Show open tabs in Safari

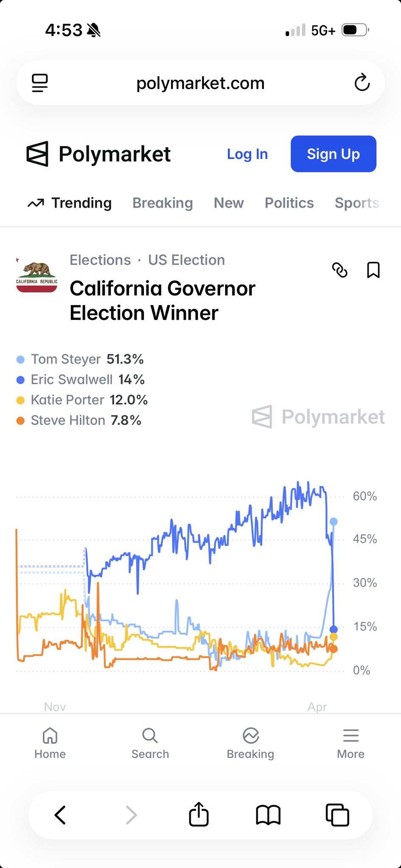point(337,815)
